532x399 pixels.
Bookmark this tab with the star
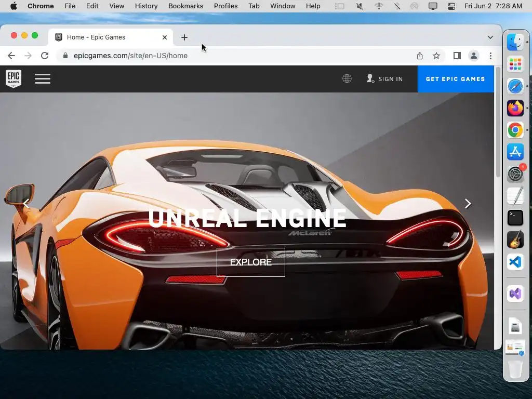coord(436,56)
